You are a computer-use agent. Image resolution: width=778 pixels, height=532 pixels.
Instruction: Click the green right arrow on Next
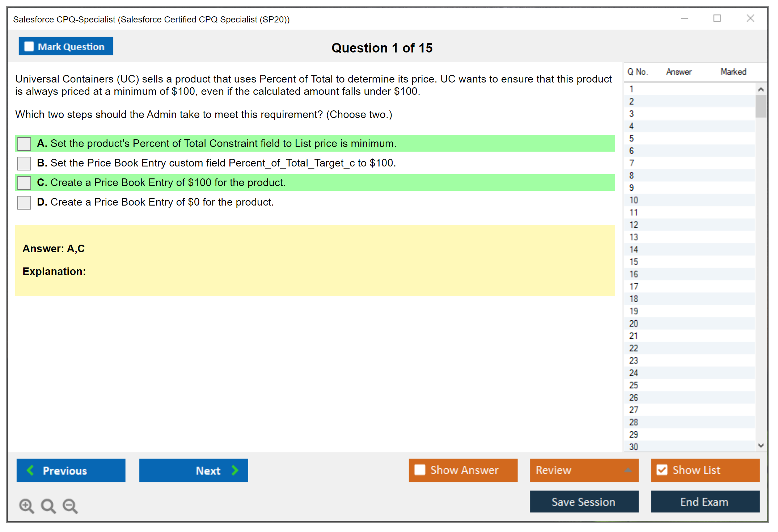tap(235, 470)
